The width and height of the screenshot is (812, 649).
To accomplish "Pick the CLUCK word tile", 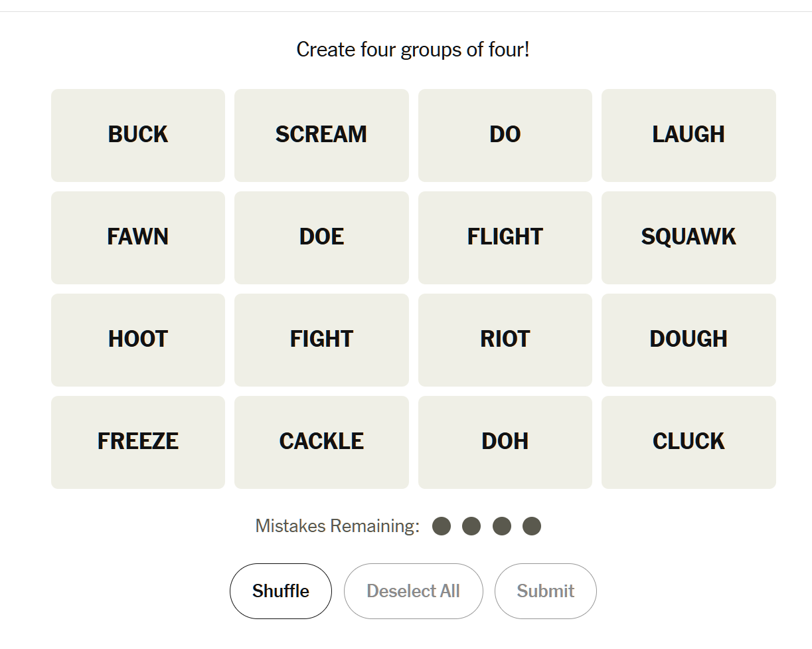I will 689,442.
